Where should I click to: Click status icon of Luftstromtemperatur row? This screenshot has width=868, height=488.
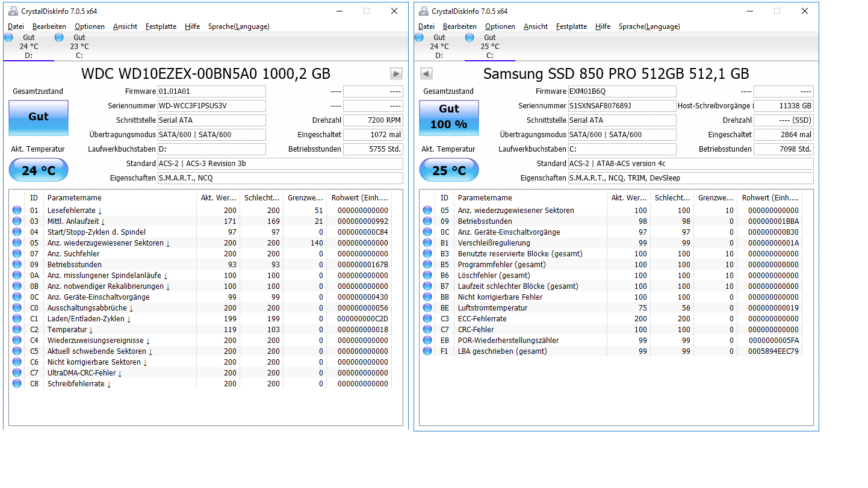click(x=427, y=308)
